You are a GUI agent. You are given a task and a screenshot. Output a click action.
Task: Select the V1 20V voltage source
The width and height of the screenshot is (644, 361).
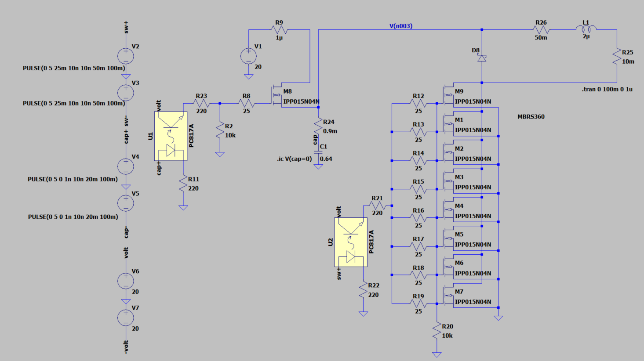(249, 55)
